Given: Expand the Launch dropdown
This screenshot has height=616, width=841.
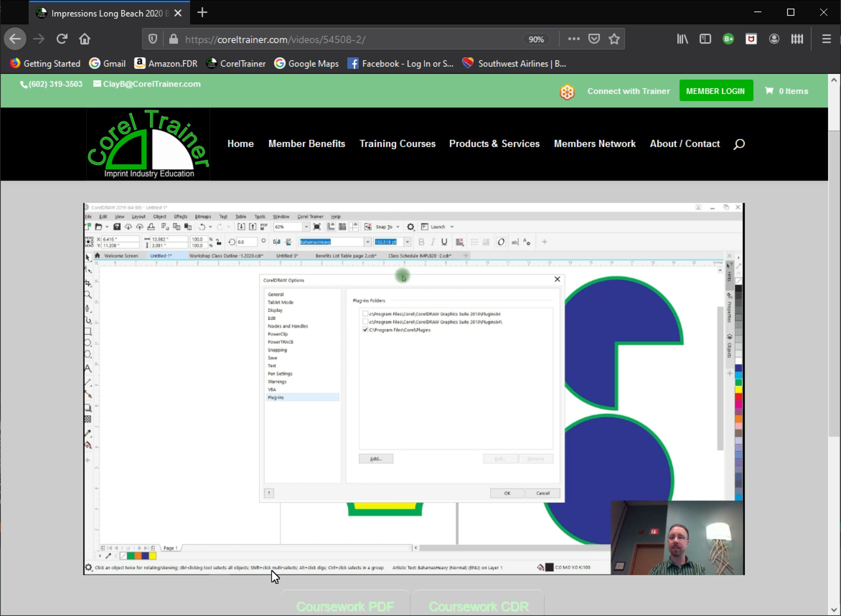Looking at the screenshot, I should (x=452, y=227).
